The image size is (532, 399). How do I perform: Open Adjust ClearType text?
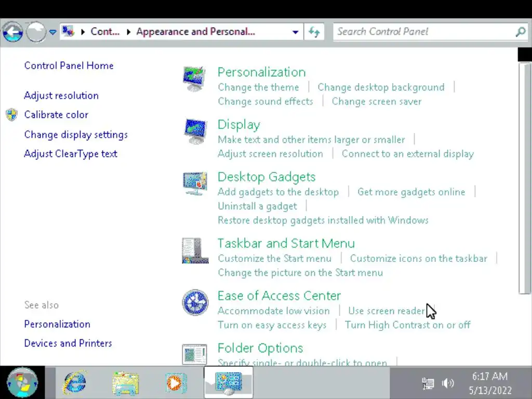pyautogui.click(x=71, y=154)
